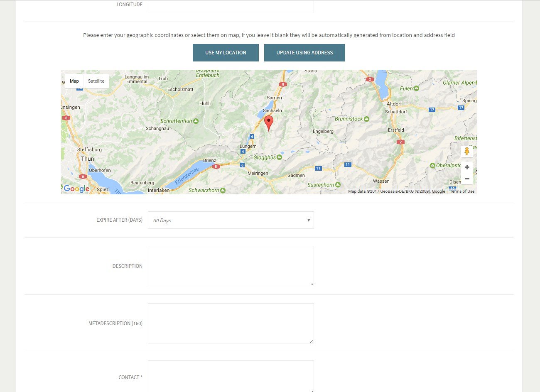Click into the Description text area
The image size is (540, 392).
(x=231, y=266)
